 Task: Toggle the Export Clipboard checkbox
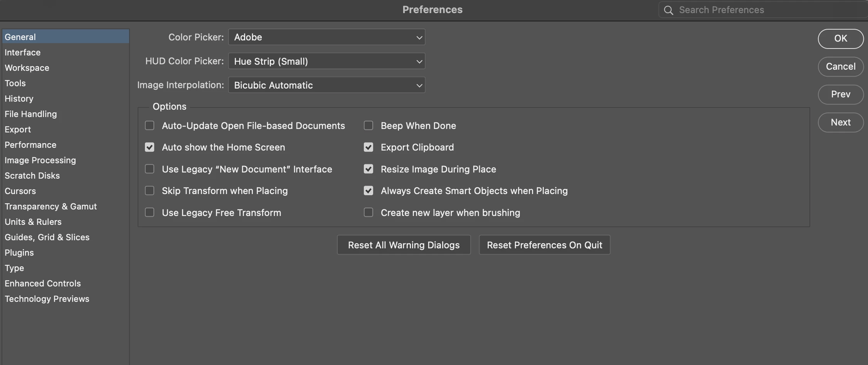[368, 147]
